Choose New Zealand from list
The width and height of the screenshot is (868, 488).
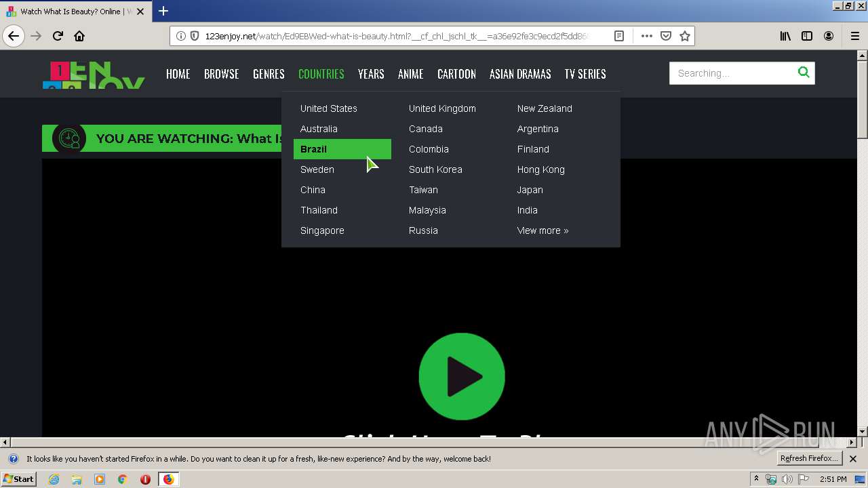pyautogui.click(x=545, y=108)
